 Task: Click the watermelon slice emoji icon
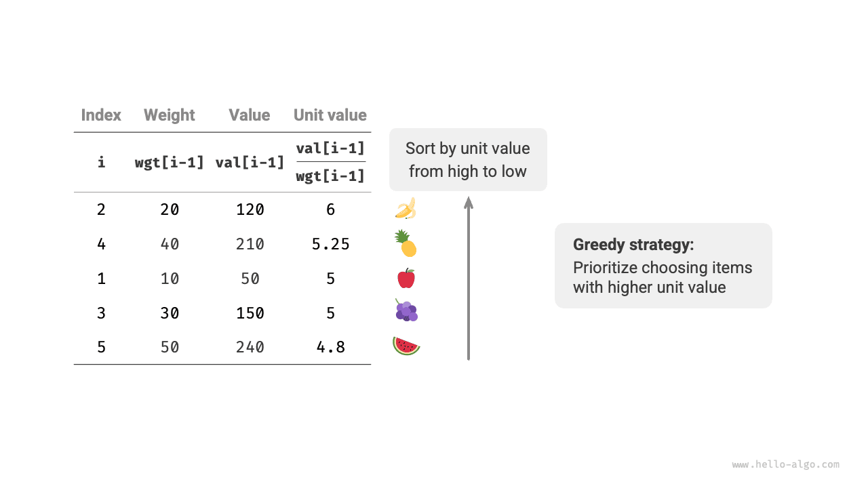coord(406,346)
